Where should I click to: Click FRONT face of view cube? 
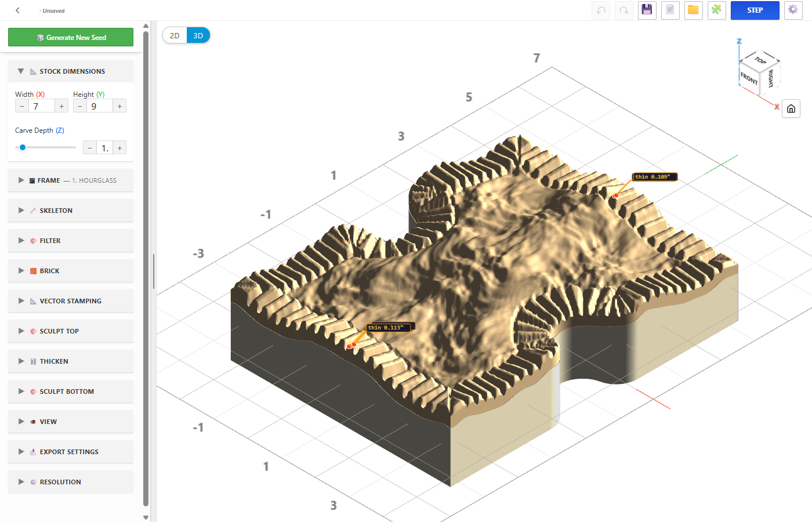tap(749, 78)
